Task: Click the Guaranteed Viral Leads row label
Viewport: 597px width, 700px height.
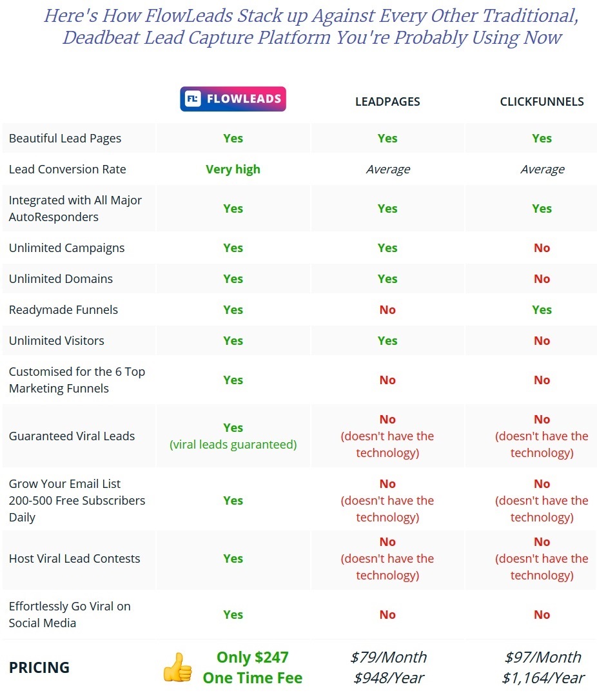Action: pos(72,436)
